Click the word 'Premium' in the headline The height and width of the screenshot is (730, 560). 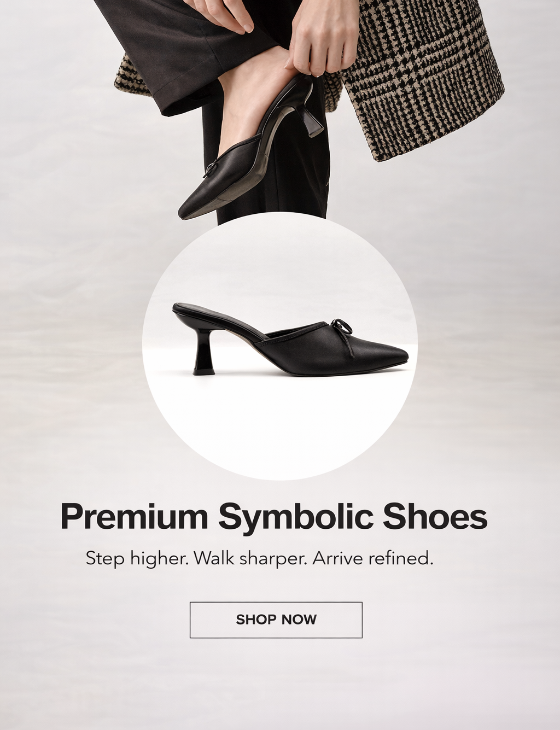tap(134, 516)
